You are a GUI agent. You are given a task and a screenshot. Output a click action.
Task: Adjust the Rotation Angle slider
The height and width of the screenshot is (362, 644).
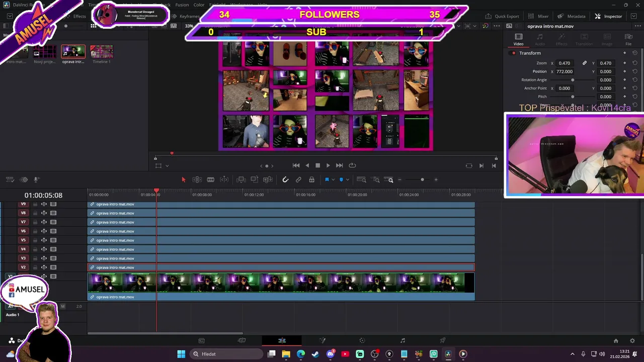573,80
